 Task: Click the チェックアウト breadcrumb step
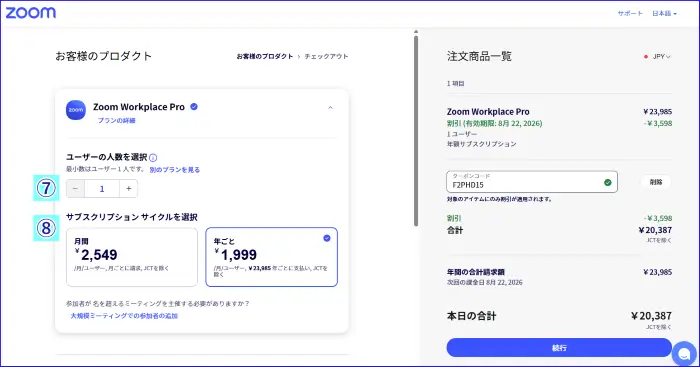326,56
